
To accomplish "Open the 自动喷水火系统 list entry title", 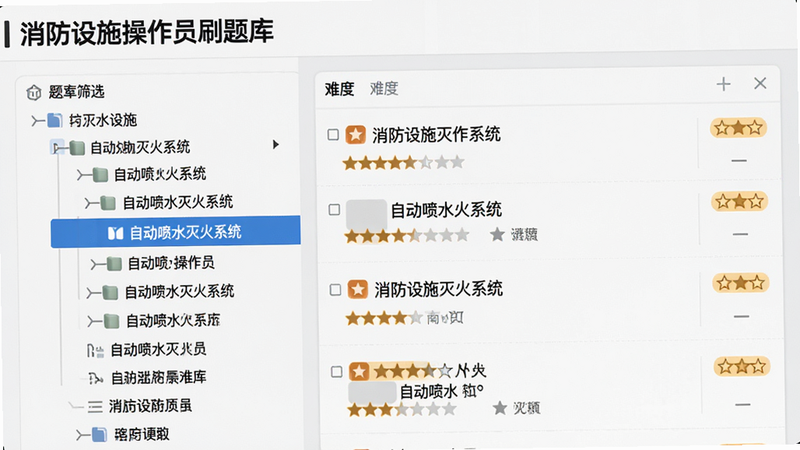I will pos(446,210).
